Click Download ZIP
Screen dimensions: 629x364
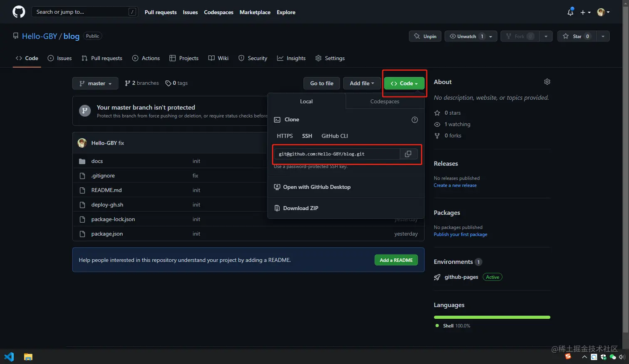296,208
